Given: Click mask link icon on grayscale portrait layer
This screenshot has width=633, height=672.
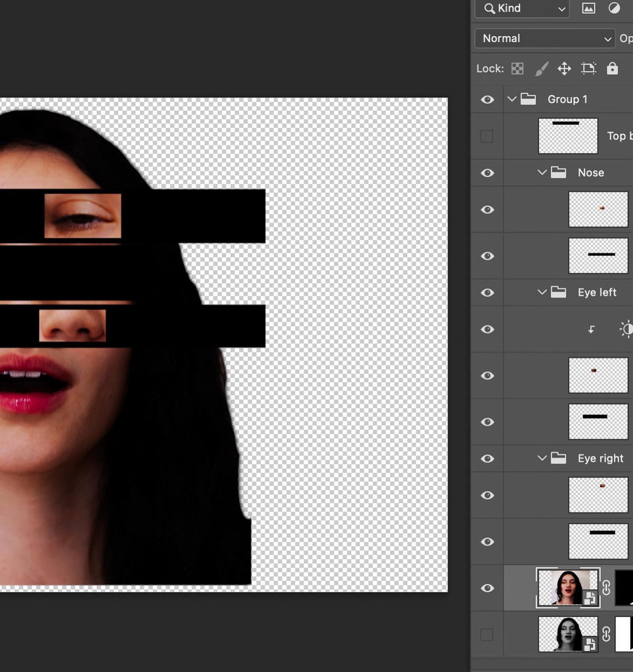Looking at the screenshot, I should tap(607, 634).
